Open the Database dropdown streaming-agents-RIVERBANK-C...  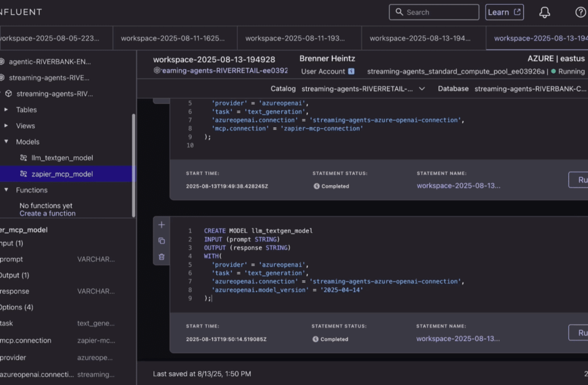[x=531, y=89]
